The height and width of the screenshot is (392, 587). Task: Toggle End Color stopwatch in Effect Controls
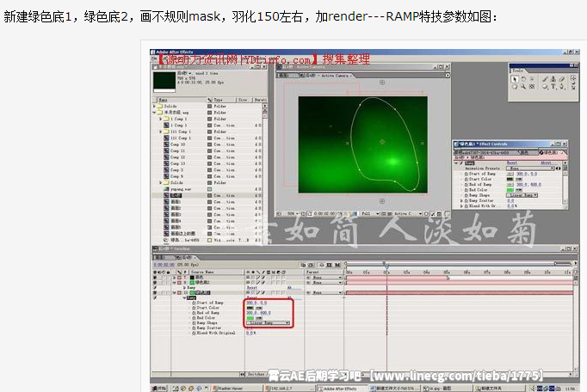click(x=467, y=190)
